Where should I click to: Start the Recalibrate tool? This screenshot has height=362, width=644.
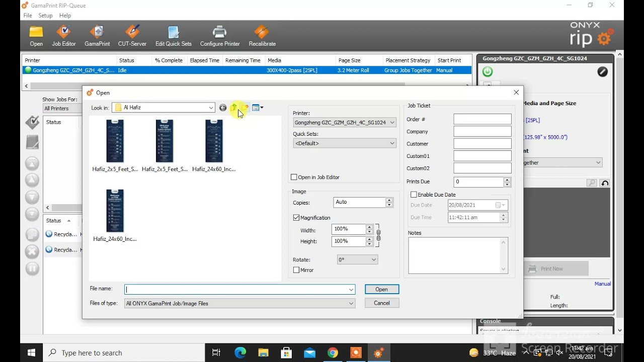(x=262, y=36)
